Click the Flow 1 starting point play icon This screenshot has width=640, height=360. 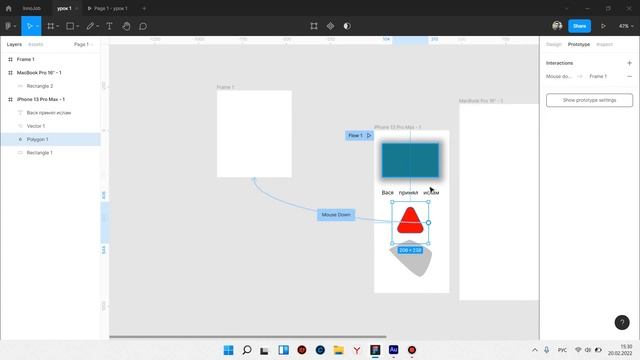(369, 136)
